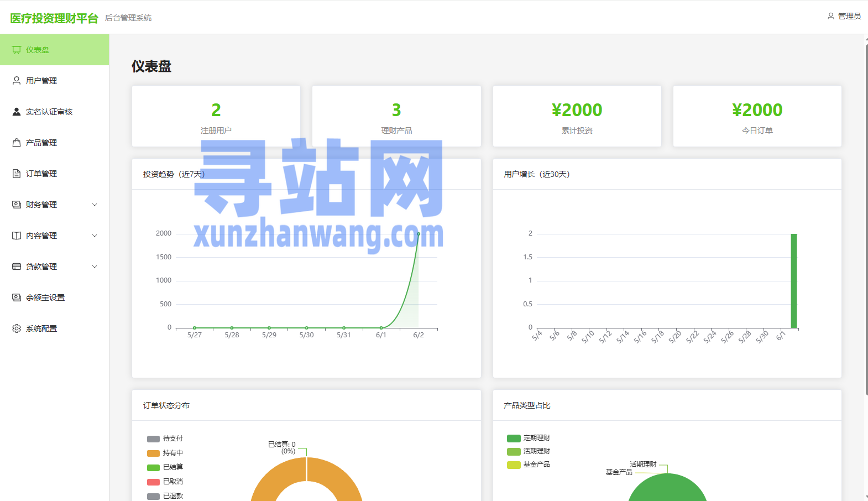This screenshot has height=501, width=868.
Task: Open 实名认证审核 menu item
Action: click(x=55, y=112)
